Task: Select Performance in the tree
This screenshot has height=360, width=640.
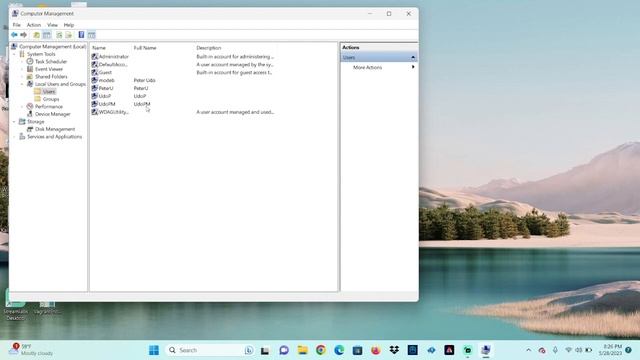Action: tap(44, 107)
